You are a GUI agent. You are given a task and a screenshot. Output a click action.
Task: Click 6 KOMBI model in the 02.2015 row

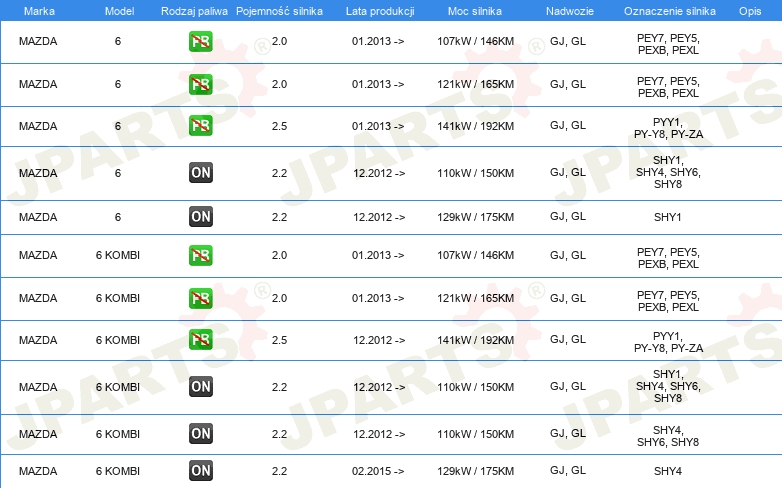tap(118, 471)
